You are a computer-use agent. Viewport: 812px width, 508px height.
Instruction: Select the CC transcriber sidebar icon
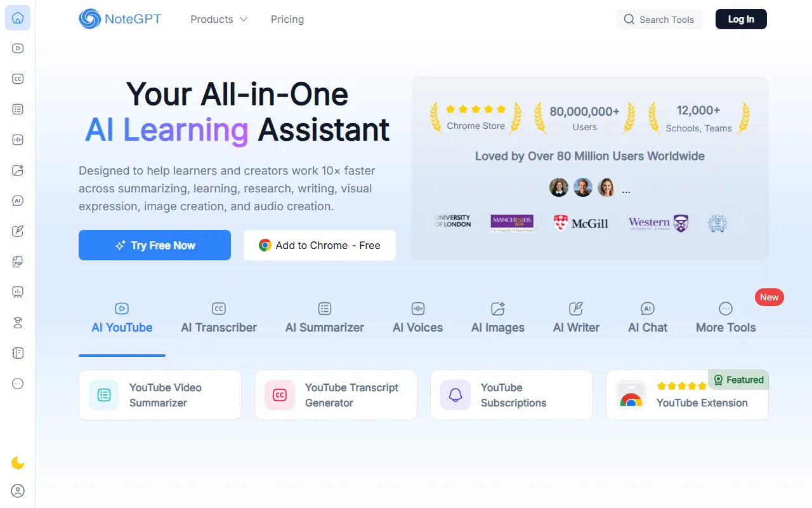(18, 79)
